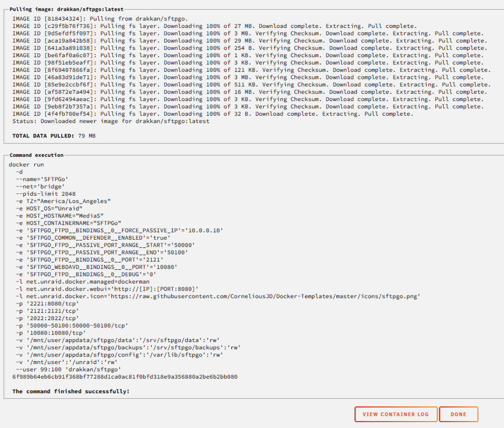504x428 pixels.
Task: Click the FTPD BINDINGS DEBUG '0' line
Action: click(86, 274)
